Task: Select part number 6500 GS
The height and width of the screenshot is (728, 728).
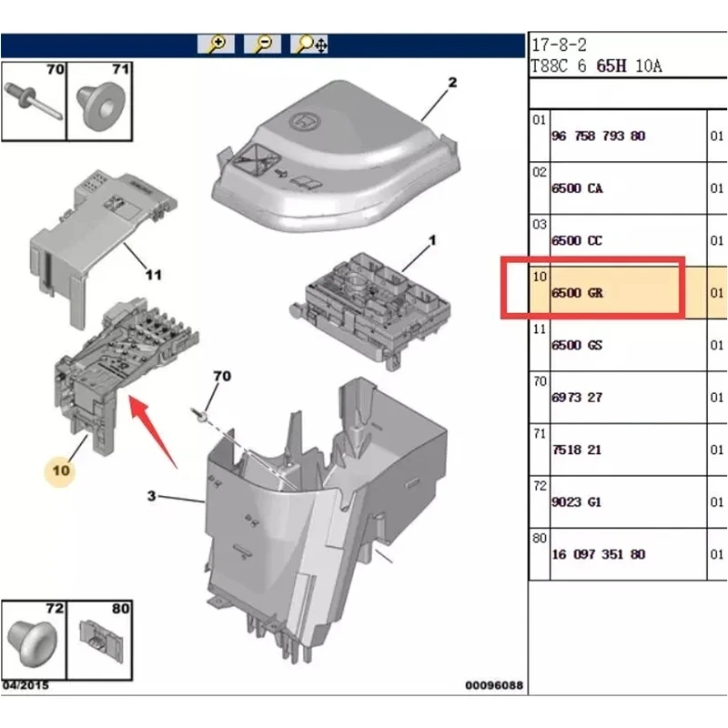Action: [x=577, y=345]
